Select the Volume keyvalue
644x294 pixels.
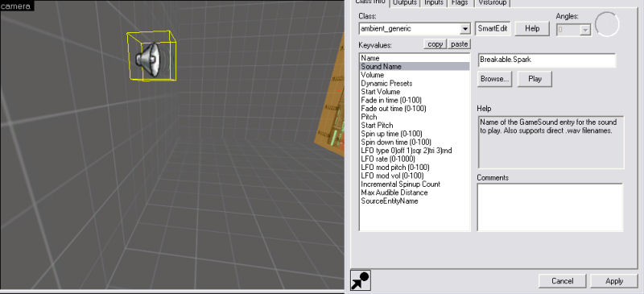click(x=415, y=75)
